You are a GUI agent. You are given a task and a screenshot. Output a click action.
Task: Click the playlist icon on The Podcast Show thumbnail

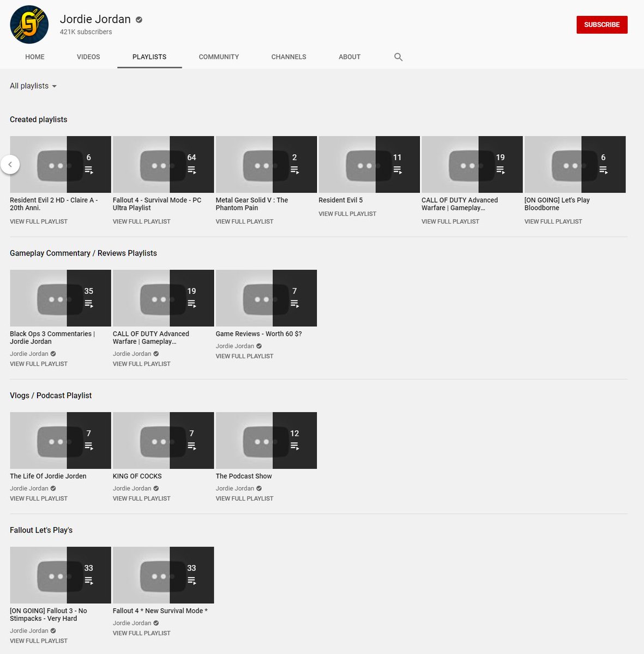[x=294, y=446]
